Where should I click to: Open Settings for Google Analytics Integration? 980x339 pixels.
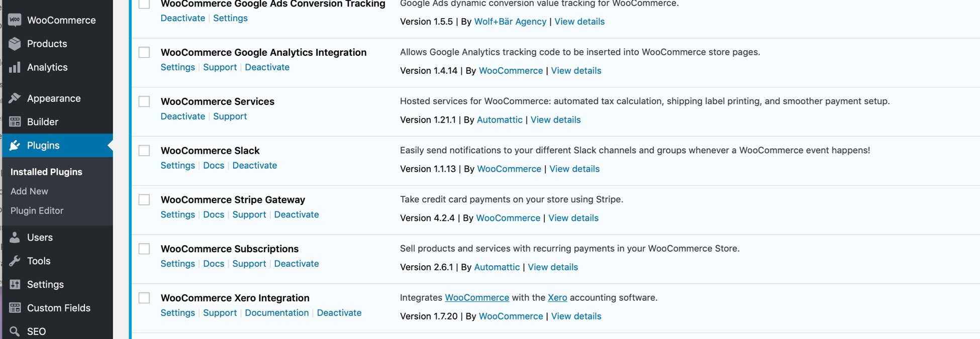[x=177, y=67]
